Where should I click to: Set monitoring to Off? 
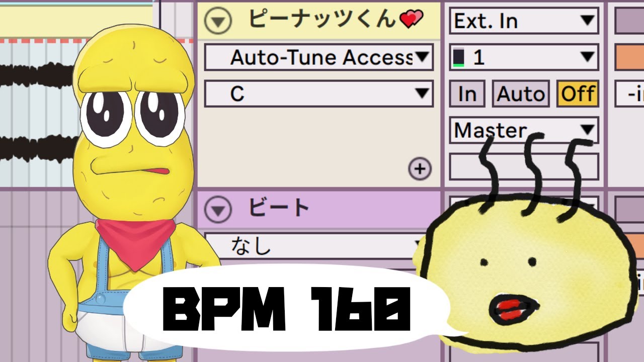(x=578, y=94)
